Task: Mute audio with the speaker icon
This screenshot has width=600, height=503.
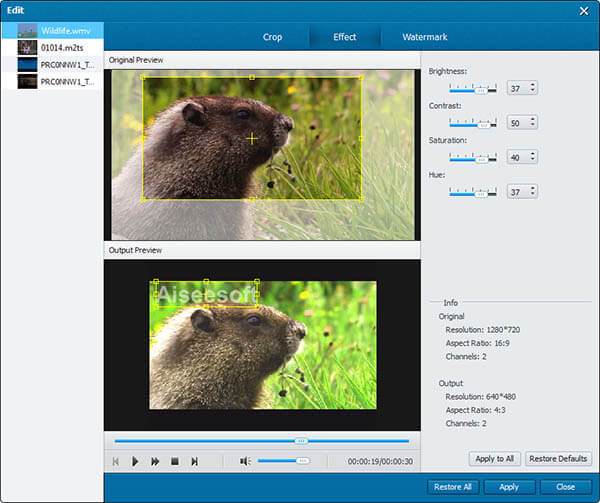Action: [245, 461]
